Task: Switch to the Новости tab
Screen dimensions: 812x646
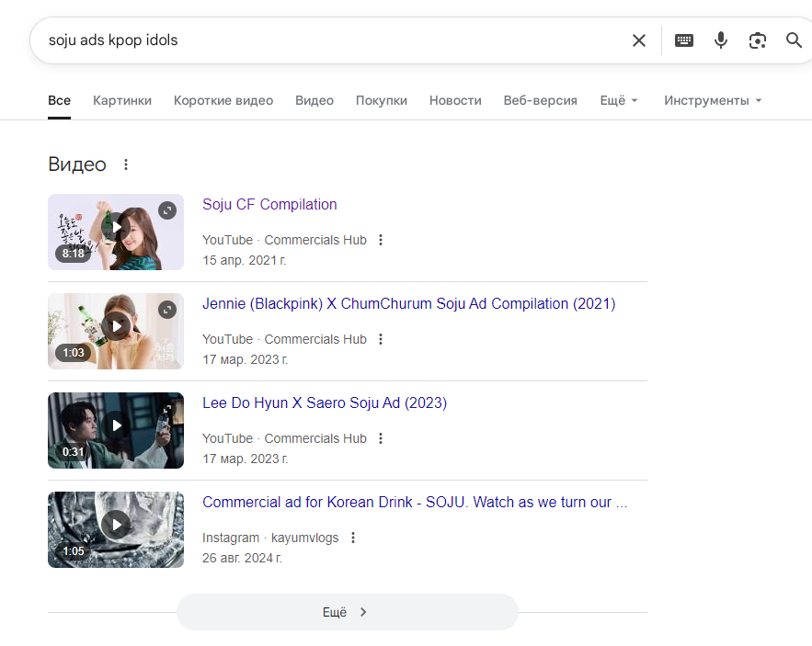Action: pos(455,100)
